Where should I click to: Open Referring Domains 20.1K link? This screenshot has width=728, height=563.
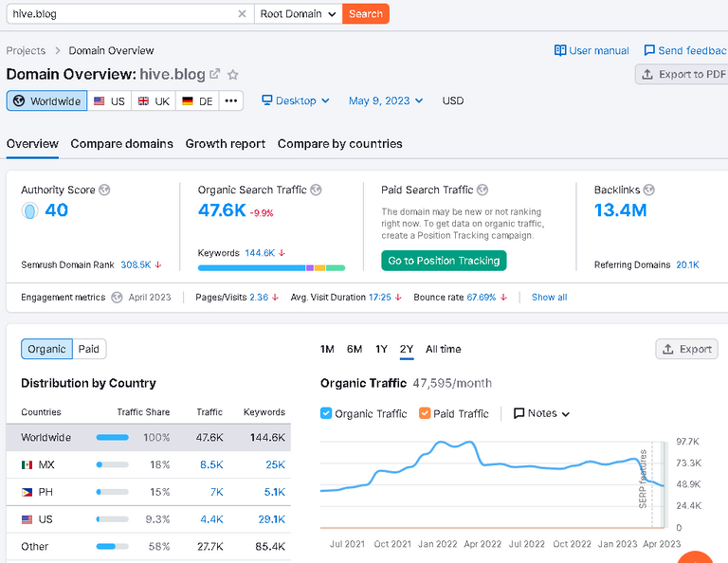click(x=687, y=264)
